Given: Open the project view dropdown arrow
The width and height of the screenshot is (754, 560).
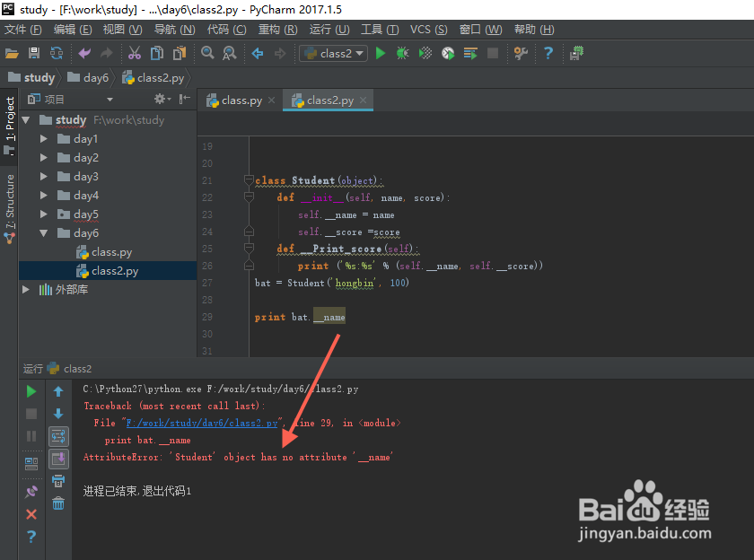Looking at the screenshot, I should [110, 100].
